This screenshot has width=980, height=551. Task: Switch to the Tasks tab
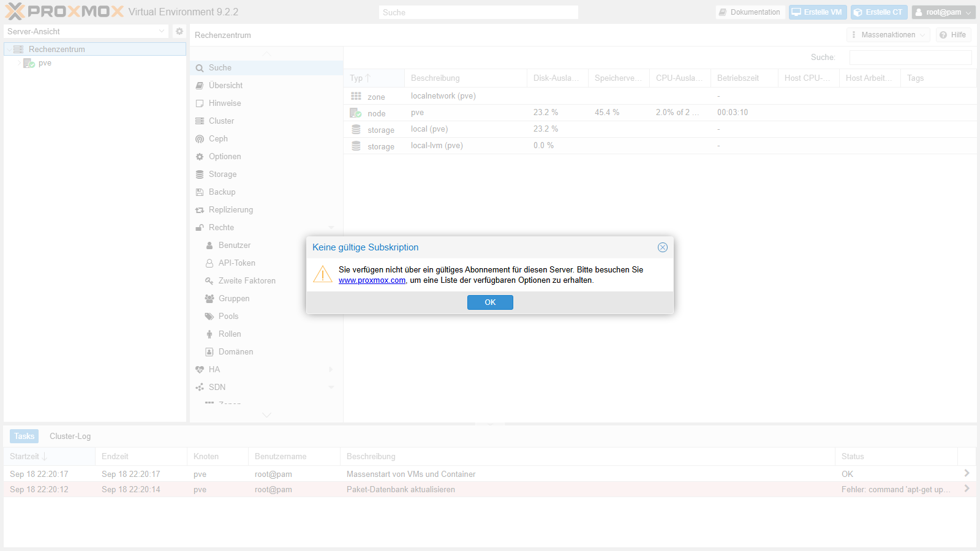24,437
